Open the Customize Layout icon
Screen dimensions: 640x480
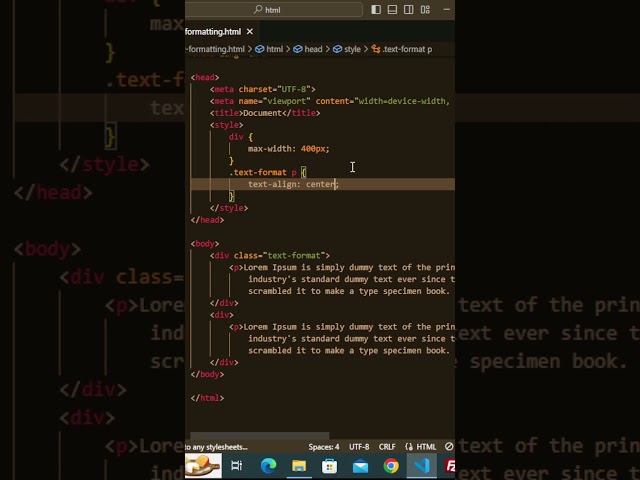point(425,10)
